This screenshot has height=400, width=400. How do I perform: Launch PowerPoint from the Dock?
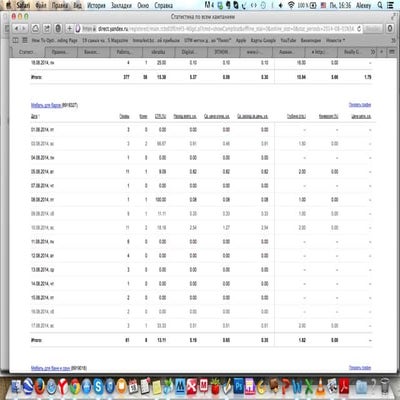click(285, 387)
